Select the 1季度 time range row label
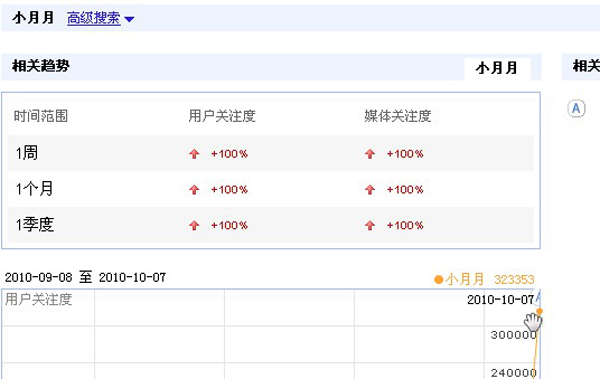The width and height of the screenshot is (600, 379). tap(34, 224)
